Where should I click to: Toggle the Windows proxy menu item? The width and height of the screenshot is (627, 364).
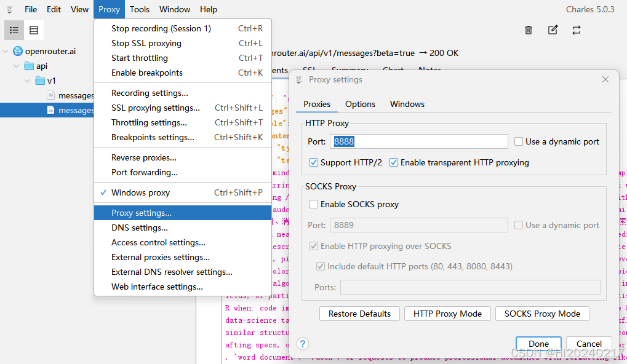click(183, 192)
